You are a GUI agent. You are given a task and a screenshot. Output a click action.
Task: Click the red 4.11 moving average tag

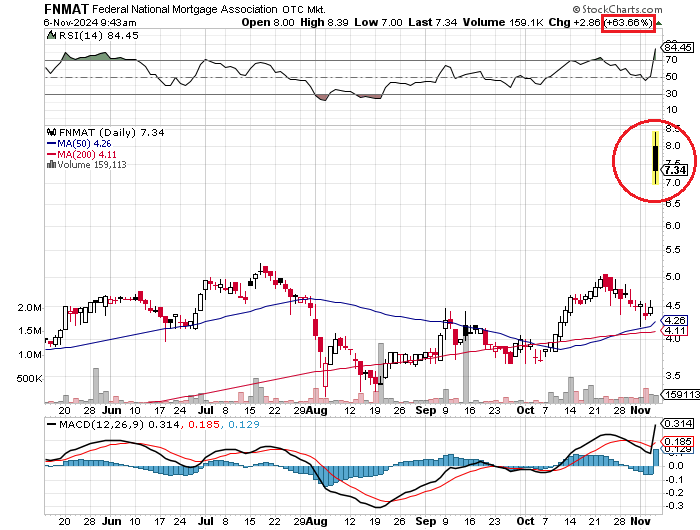[676, 331]
